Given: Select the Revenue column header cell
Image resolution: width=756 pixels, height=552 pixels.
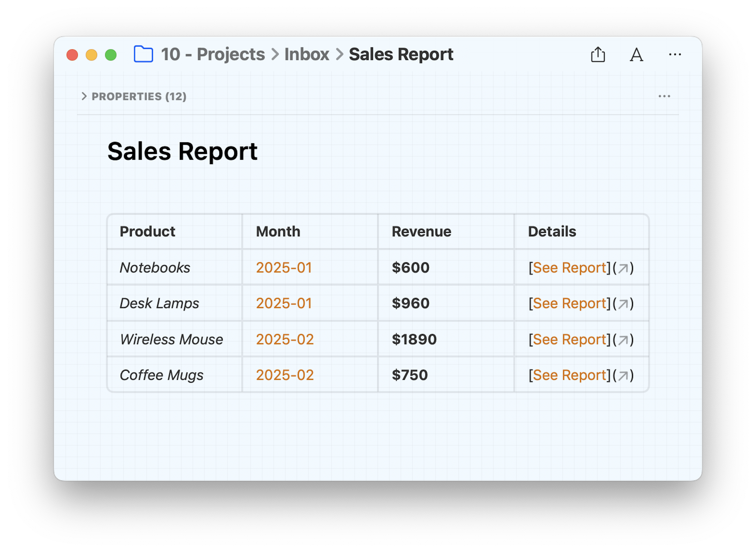Looking at the screenshot, I should [446, 232].
